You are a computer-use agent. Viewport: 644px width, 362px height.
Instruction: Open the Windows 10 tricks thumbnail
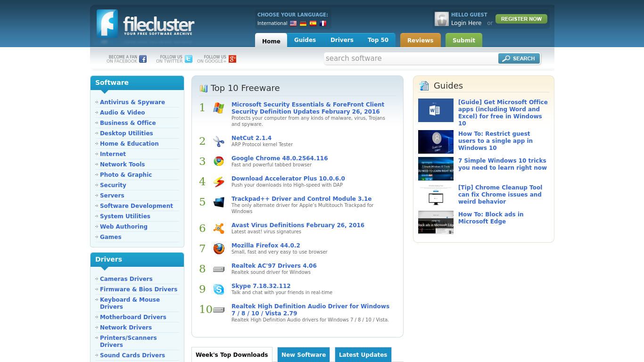436,169
